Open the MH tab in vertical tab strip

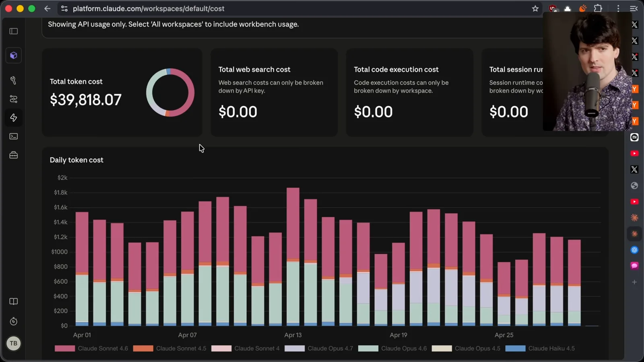point(634,137)
